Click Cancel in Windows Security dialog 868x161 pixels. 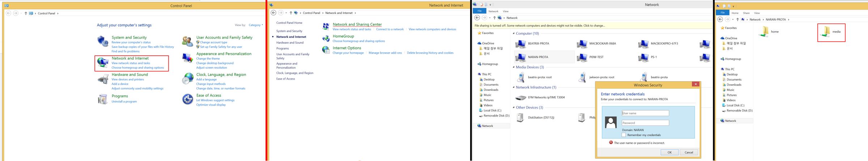(x=689, y=152)
